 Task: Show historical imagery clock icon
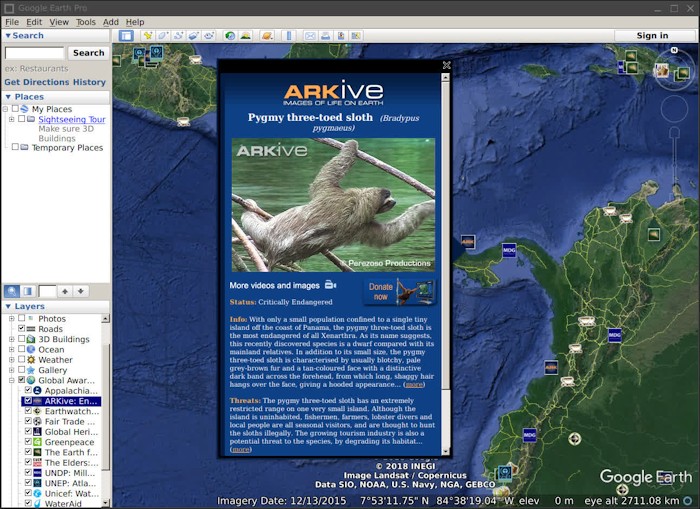pyautogui.click(x=230, y=36)
